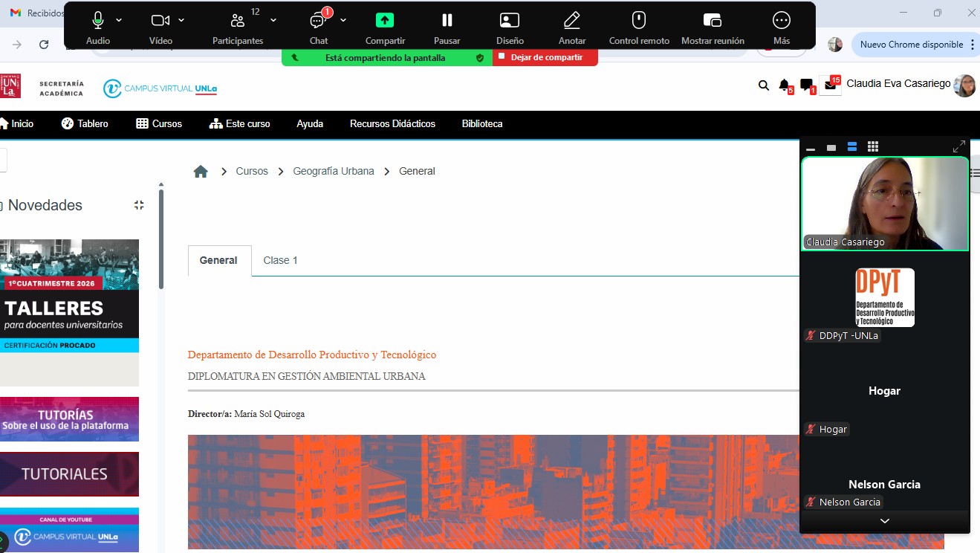The height and width of the screenshot is (553, 980).
Task: Click the campus search magnifier icon
Action: (x=763, y=85)
